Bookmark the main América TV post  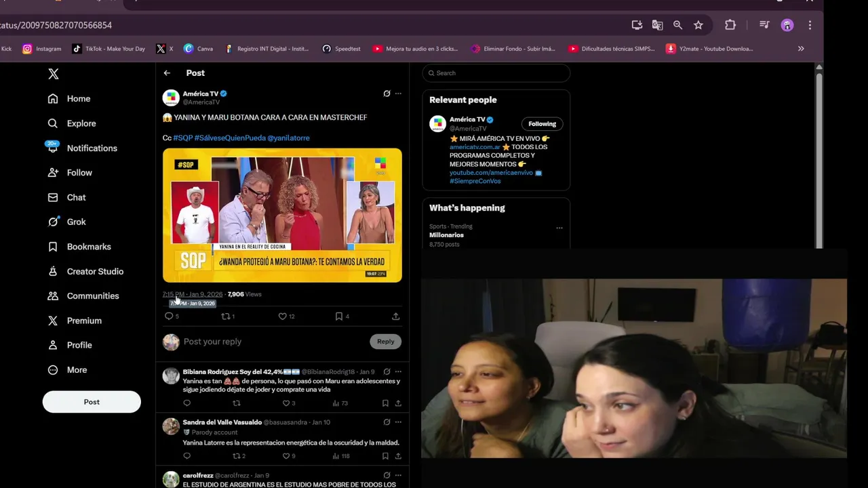point(339,317)
